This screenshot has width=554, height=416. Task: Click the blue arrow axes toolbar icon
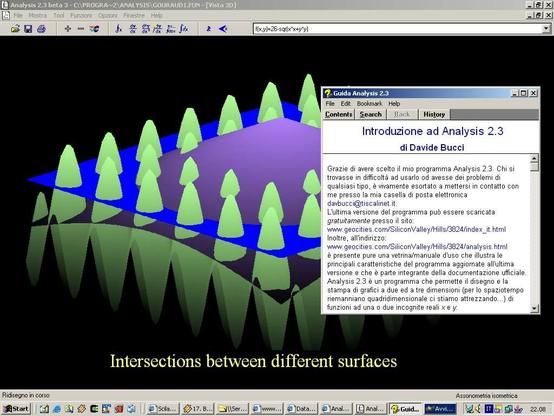pos(223,29)
